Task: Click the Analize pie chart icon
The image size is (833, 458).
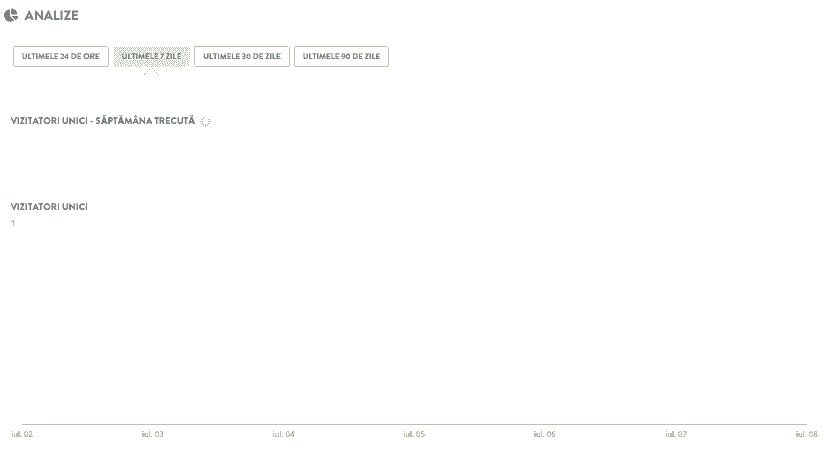Action: (11, 15)
